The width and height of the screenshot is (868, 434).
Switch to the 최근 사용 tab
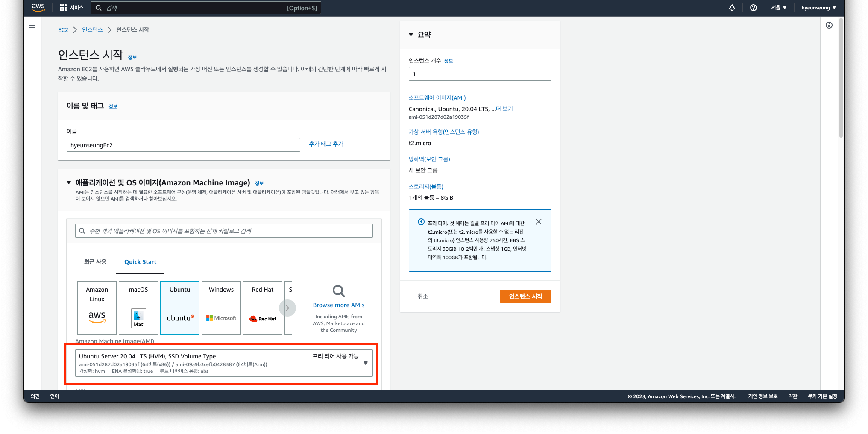click(95, 262)
